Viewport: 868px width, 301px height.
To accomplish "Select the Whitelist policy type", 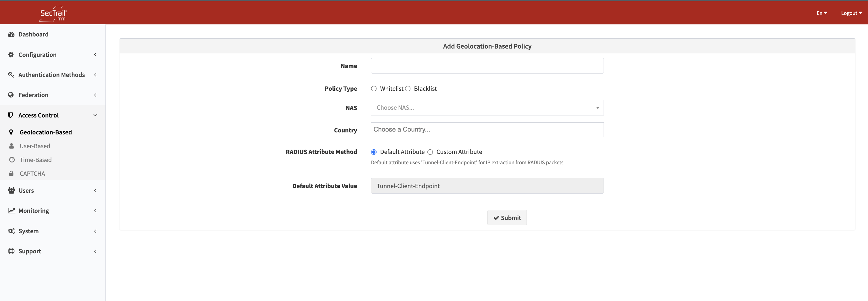I will (374, 88).
